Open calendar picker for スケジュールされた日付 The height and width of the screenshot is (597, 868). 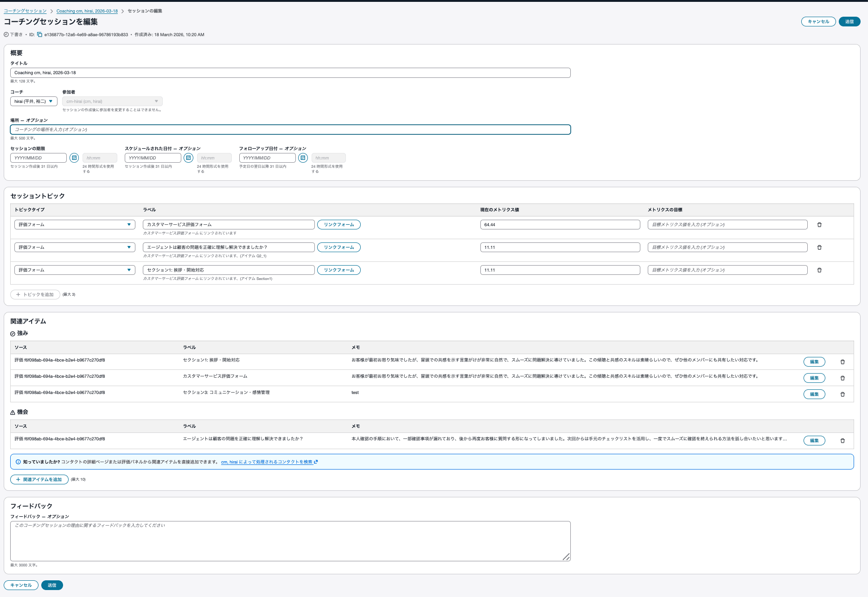188,158
